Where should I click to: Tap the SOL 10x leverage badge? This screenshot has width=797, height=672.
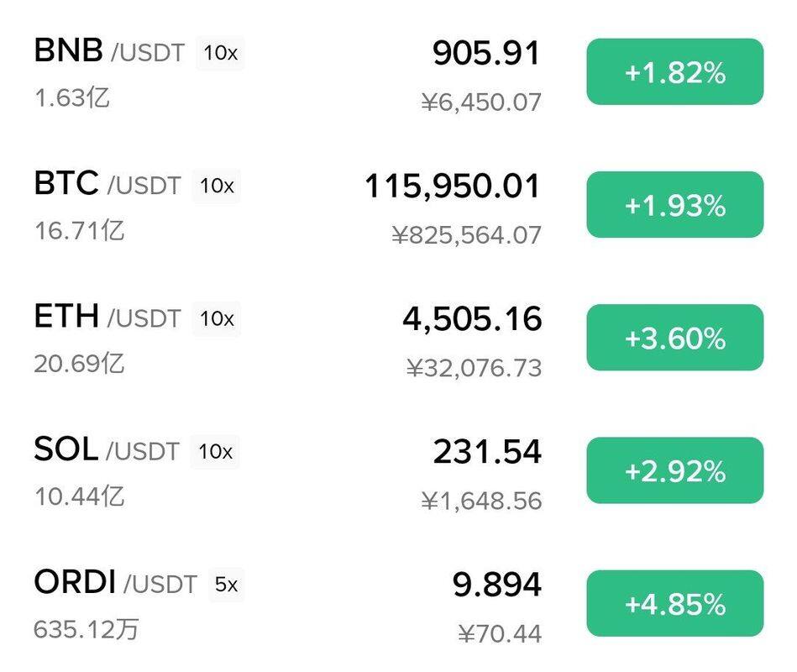click(215, 451)
